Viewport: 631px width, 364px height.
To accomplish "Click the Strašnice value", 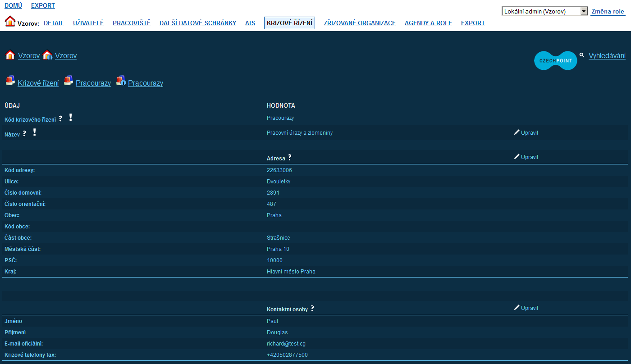I will coord(279,238).
